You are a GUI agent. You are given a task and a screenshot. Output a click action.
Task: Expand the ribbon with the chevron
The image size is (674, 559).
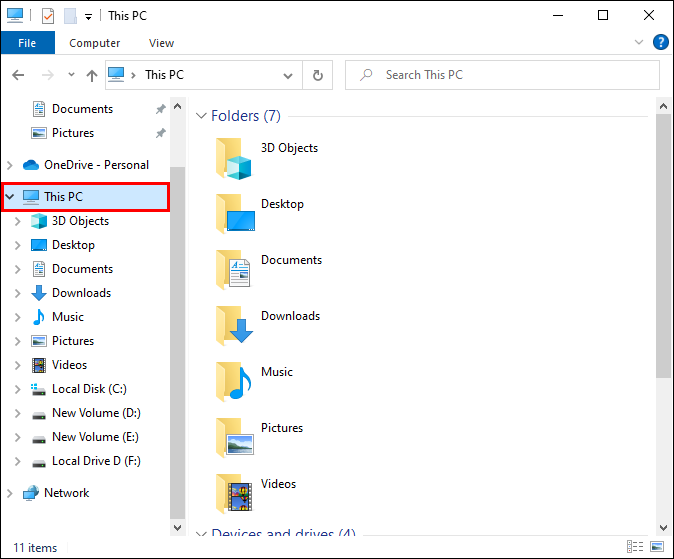(639, 42)
